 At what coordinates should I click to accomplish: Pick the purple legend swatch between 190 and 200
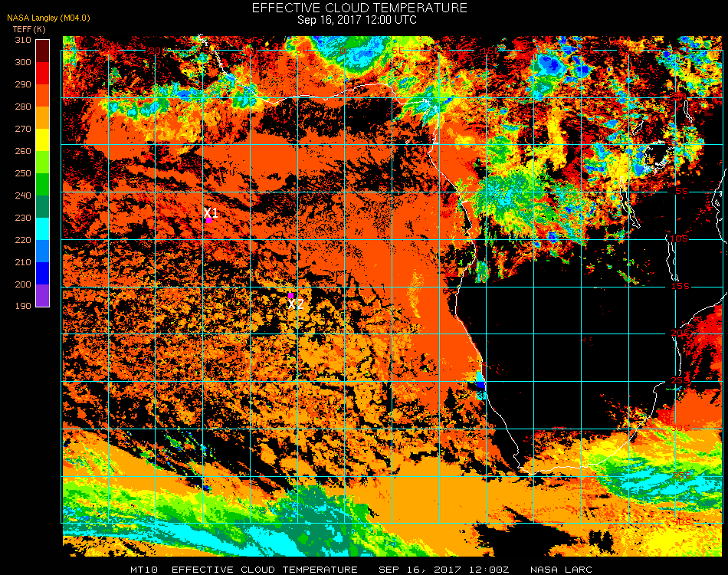click(43, 295)
